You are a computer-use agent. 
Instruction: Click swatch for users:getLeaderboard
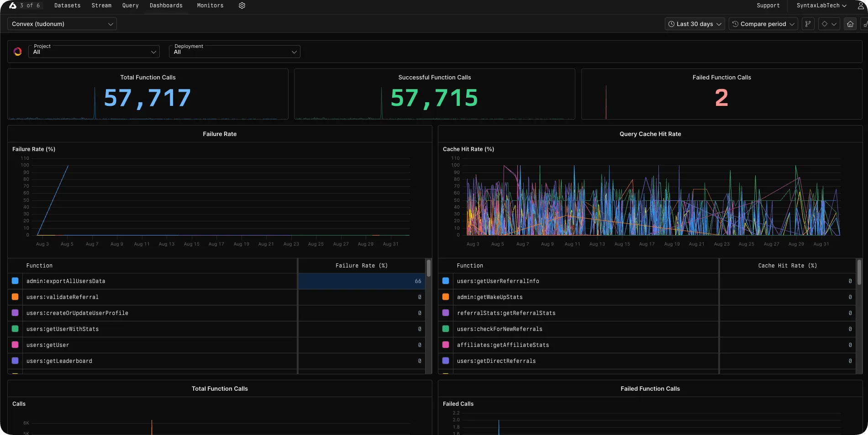(x=15, y=361)
